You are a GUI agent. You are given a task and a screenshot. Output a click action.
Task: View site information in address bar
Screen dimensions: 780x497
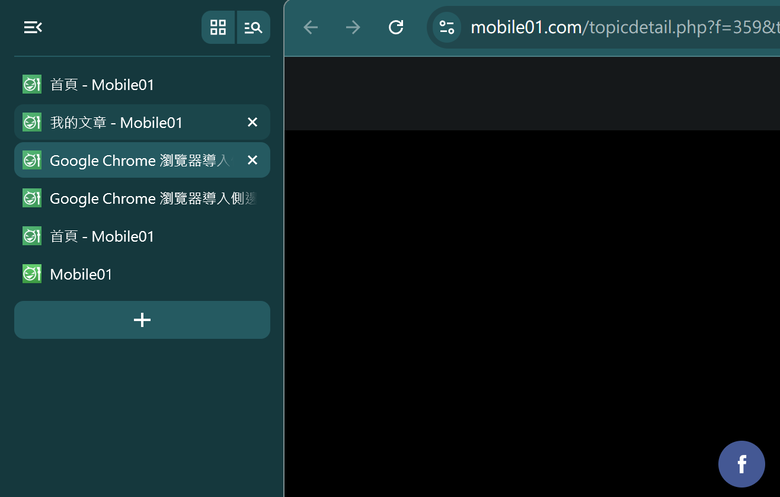point(447,27)
